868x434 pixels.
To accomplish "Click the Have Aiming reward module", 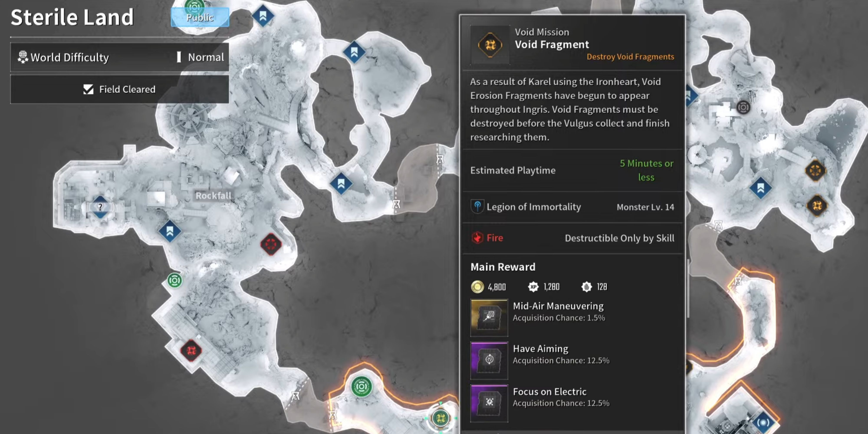I will tap(489, 360).
